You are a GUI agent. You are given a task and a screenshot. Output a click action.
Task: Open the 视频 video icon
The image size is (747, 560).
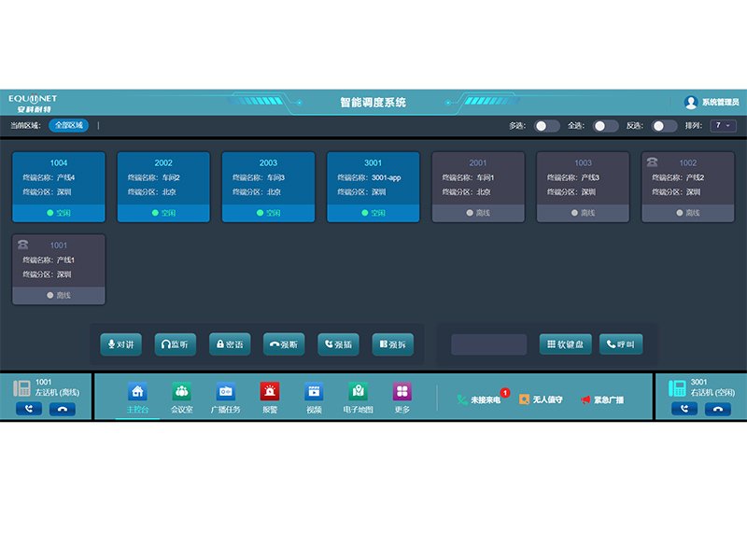coord(314,392)
